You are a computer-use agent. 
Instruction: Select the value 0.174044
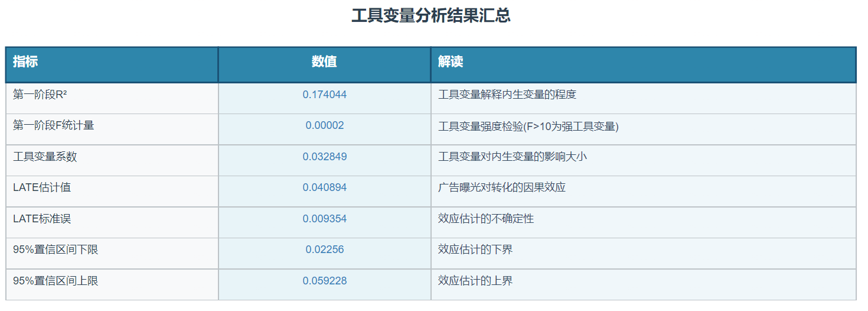pyautogui.click(x=324, y=95)
